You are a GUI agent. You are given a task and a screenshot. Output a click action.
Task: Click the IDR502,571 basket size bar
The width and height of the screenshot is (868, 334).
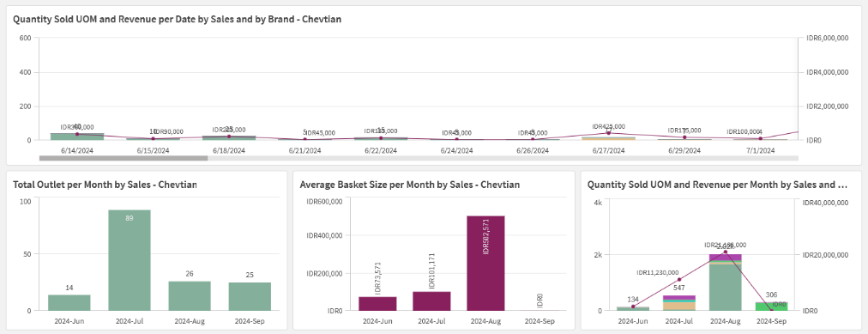(x=485, y=263)
